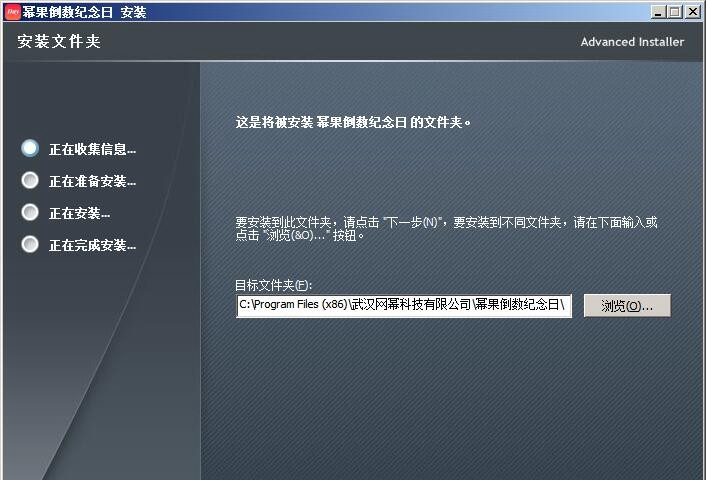Select the 正在完成安装 step indicator
The image size is (706, 480).
click(x=30, y=244)
